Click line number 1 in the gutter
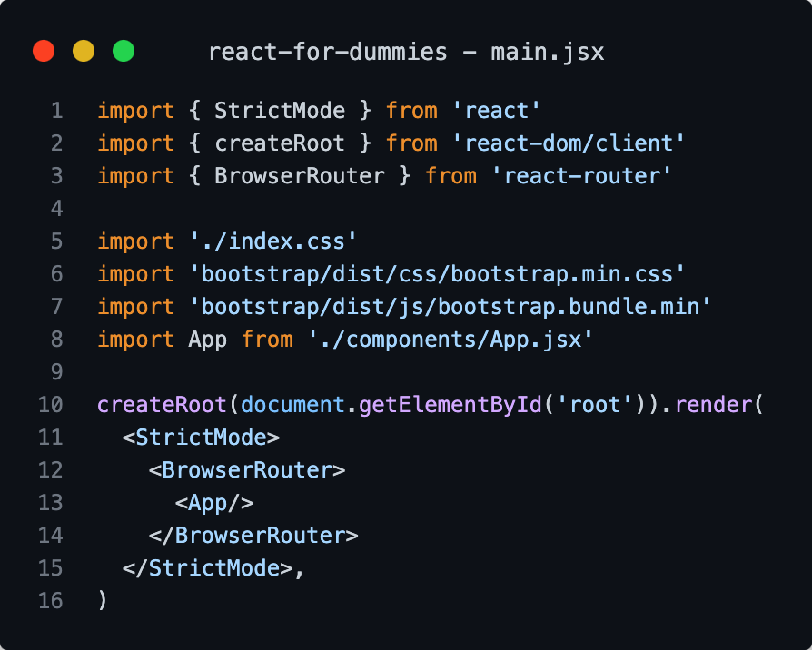This screenshot has width=812, height=650. click(57, 111)
